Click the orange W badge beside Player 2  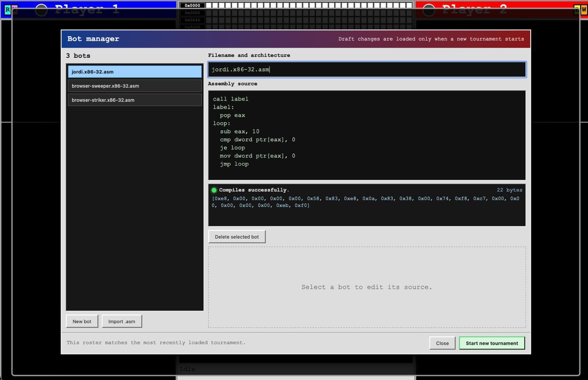584,9
